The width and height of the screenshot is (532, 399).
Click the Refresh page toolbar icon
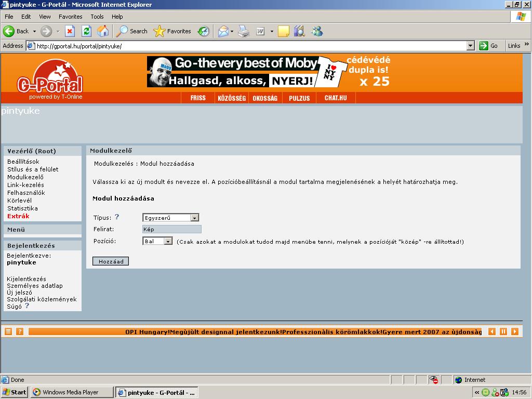pos(86,31)
